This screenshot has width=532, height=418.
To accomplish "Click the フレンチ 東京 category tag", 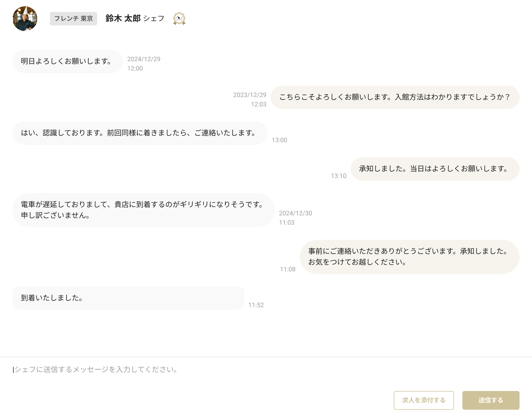I will 73,19.
